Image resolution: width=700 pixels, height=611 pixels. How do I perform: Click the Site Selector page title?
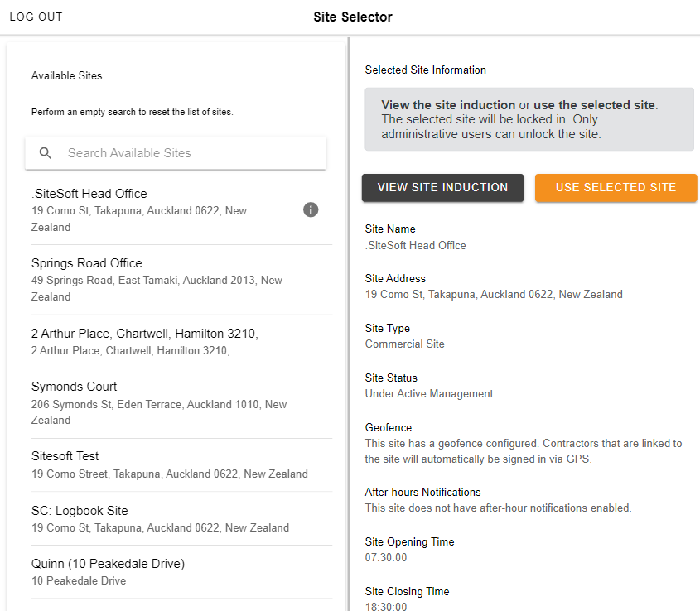click(x=353, y=17)
